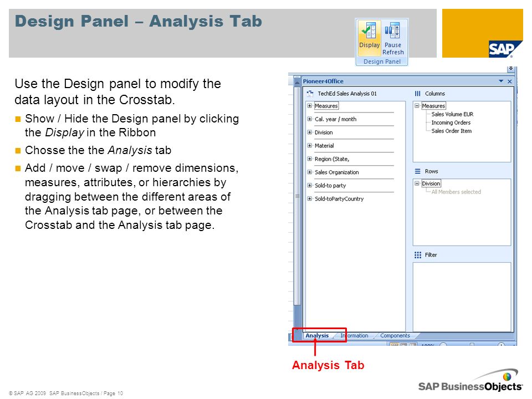Expand the Division dimension in the field list
The image size is (532, 399).
[309, 132]
